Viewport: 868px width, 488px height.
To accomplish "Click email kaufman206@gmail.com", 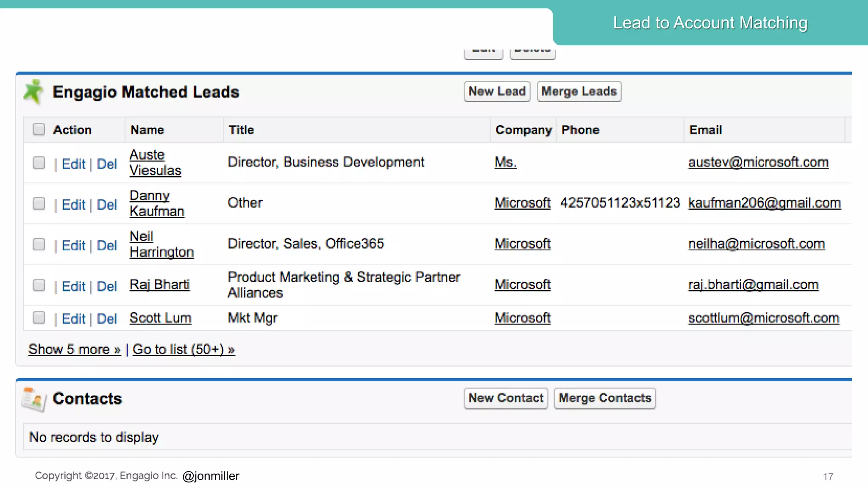I will [765, 203].
